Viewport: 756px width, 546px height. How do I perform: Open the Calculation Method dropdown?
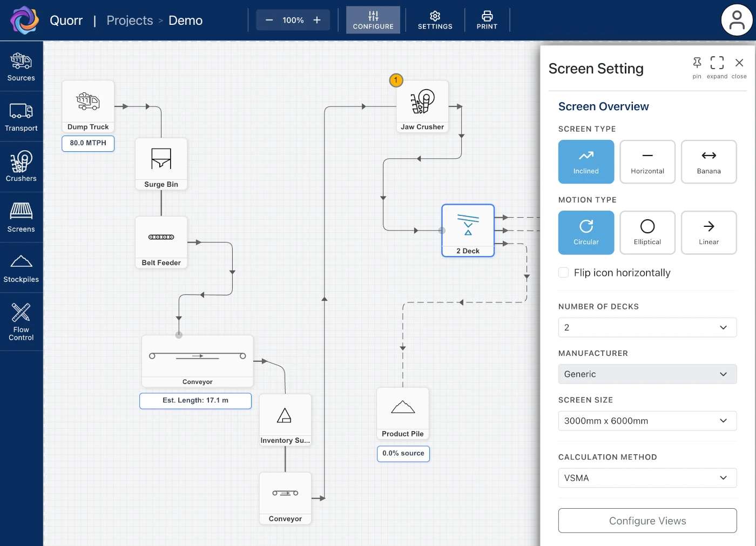(x=647, y=478)
